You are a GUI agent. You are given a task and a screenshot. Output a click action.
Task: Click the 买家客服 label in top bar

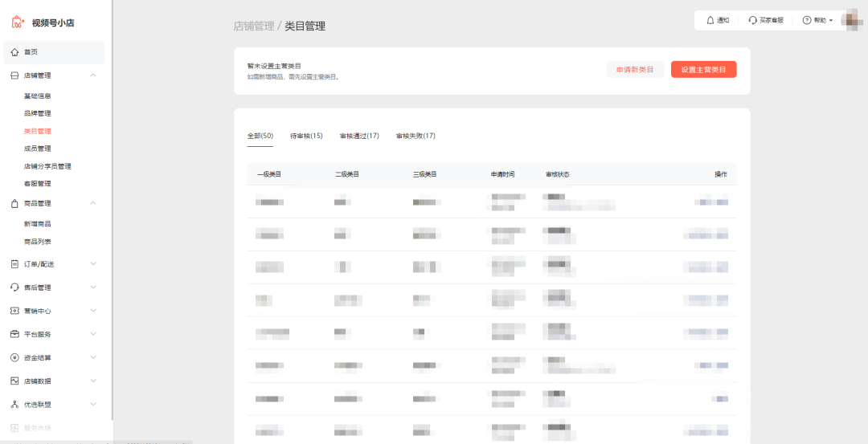point(771,20)
